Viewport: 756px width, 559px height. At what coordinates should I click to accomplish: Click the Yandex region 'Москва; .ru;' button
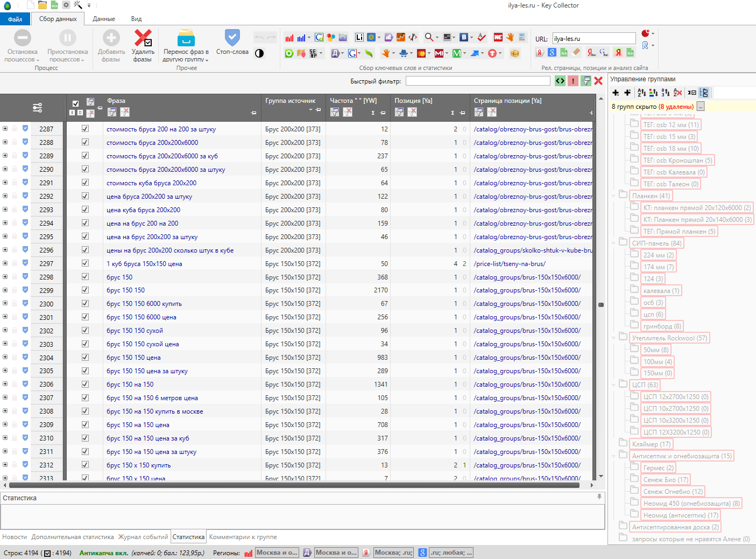[393, 553]
